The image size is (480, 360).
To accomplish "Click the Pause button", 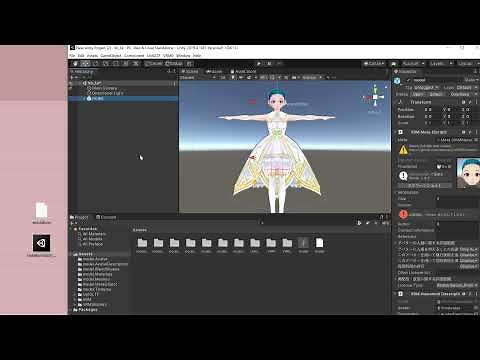I will click(269, 63).
